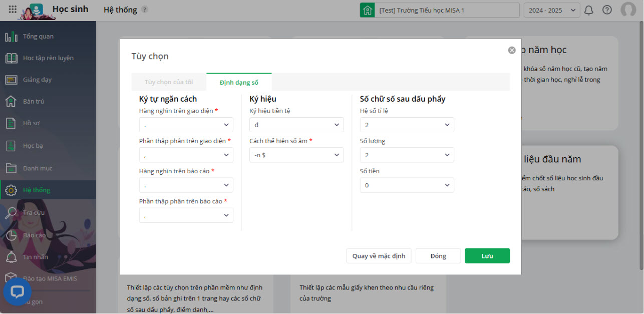
Task: Click the notification bell icon
Action: click(x=589, y=10)
